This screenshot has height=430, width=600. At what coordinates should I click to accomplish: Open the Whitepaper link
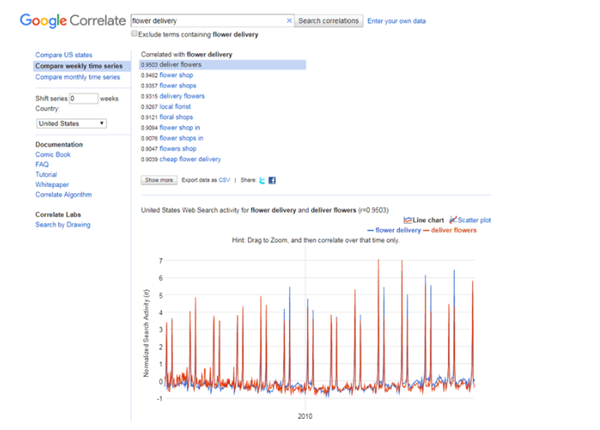pyautogui.click(x=52, y=184)
